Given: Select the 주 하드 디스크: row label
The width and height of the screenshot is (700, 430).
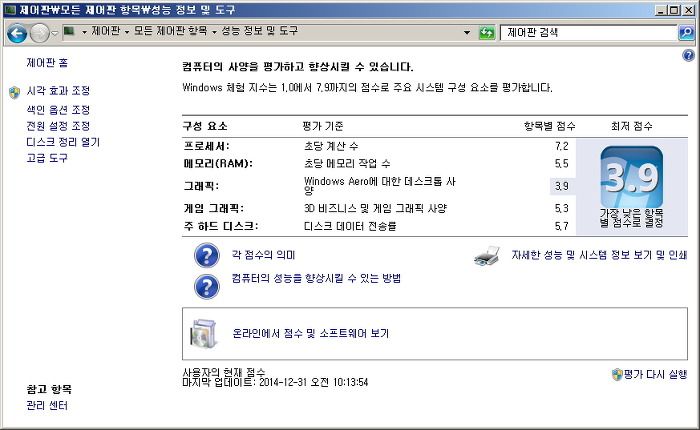Looking at the screenshot, I should pyautogui.click(x=221, y=226).
